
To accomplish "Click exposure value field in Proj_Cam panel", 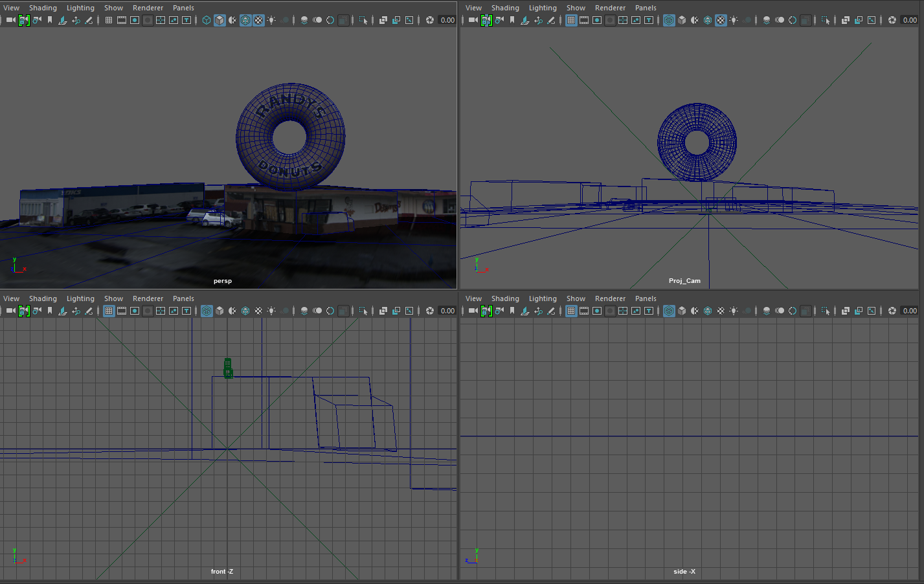I will tap(910, 20).
